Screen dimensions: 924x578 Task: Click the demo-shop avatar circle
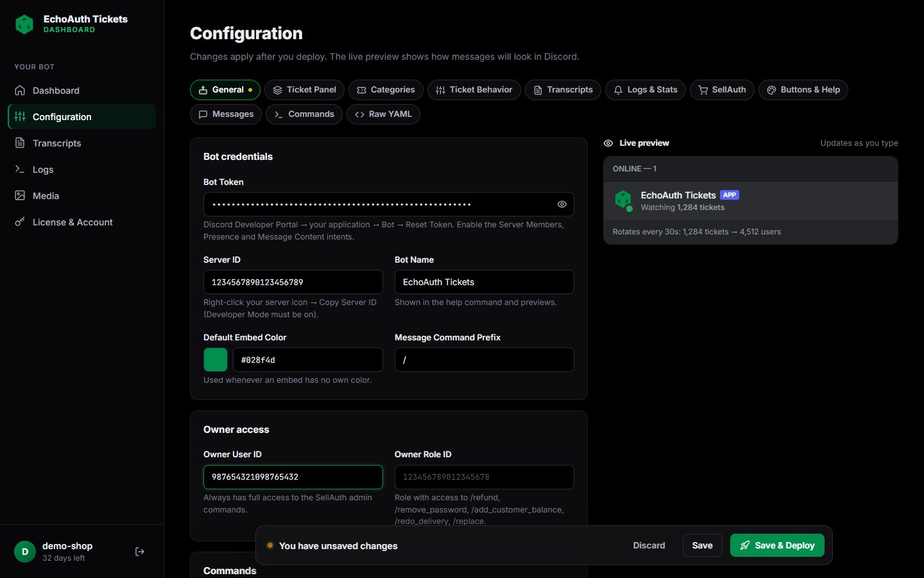tap(25, 552)
